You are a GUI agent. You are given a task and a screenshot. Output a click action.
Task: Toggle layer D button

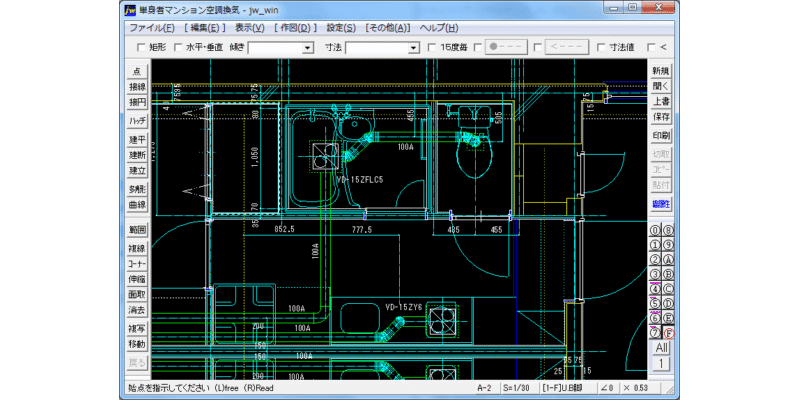667,304
